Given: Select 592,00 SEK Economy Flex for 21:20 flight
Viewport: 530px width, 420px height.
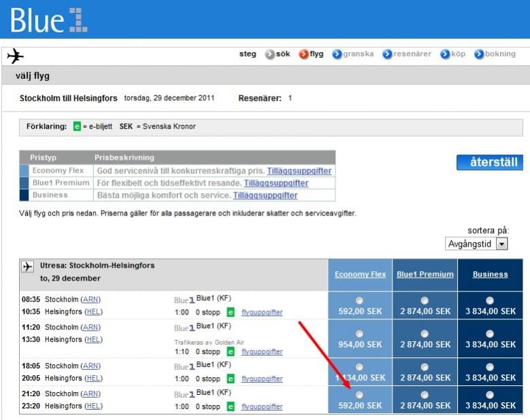Looking at the screenshot, I should pos(359,394).
